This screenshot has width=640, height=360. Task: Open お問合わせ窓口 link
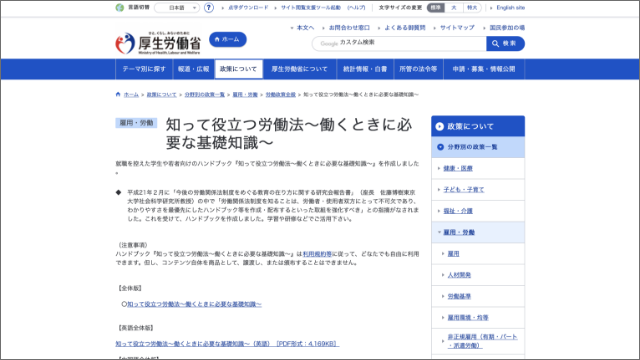tap(349, 28)
